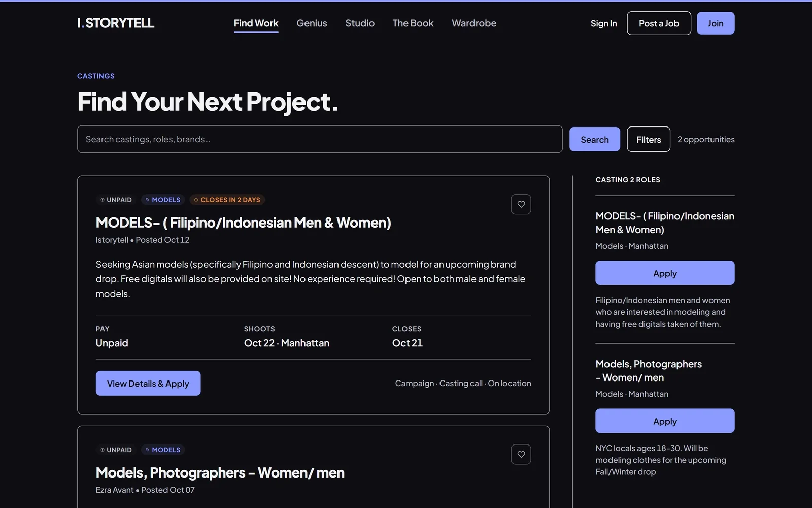The image size is (812, 508).
Task: Open the Filters panel
Action: pyautogui.click(x=649, y=139)
